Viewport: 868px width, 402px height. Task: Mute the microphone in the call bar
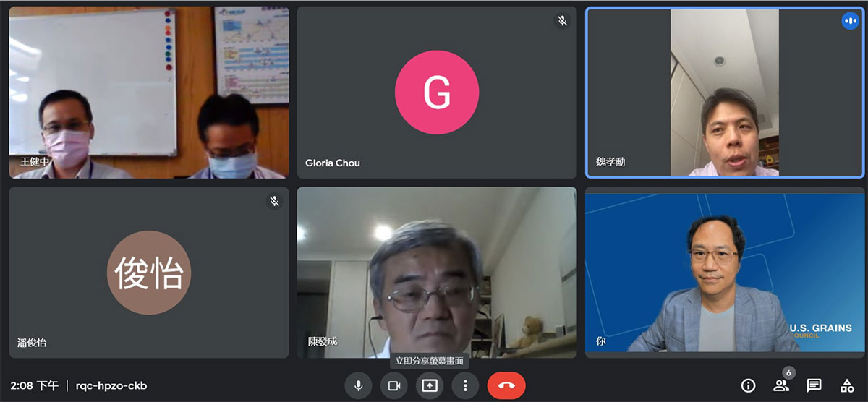pyautogui.click(x=357, y=385)
